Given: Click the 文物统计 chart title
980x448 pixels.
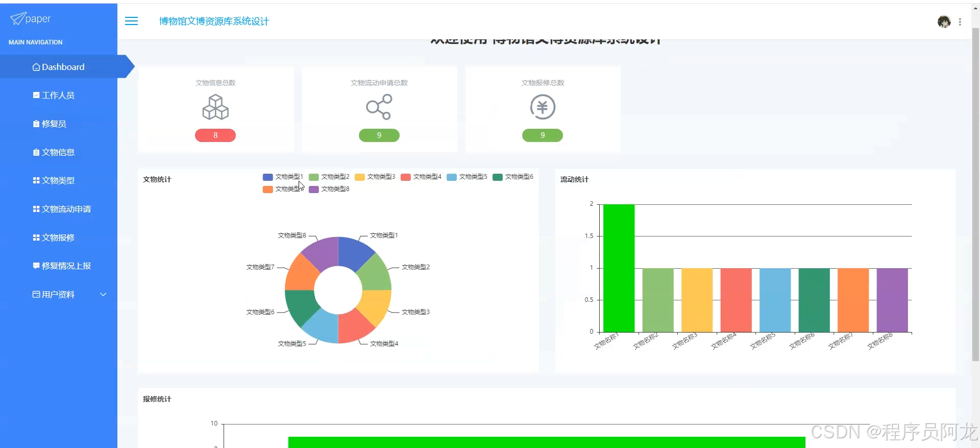Looking at the screenshot, I should [x=157, y=179].
